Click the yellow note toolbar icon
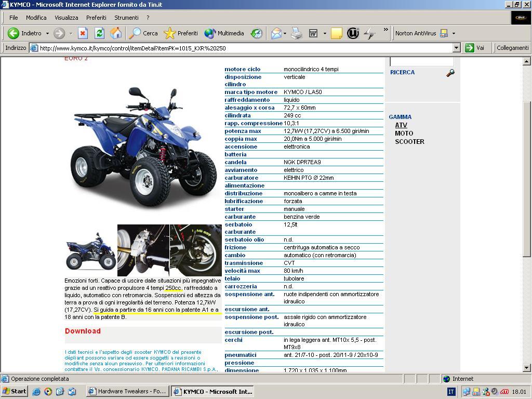This screenshot has height=399, width=532. [x=336, y=33]
